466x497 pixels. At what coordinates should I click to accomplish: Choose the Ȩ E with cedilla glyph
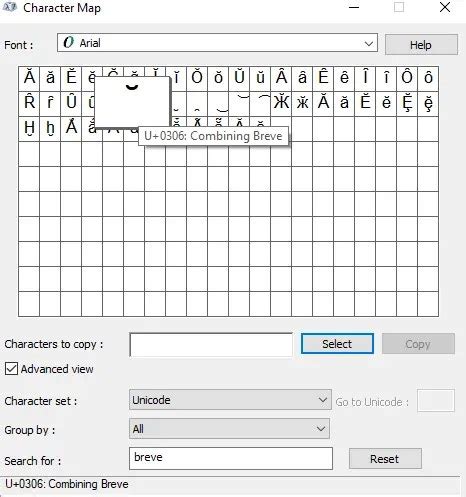point(407,102)
